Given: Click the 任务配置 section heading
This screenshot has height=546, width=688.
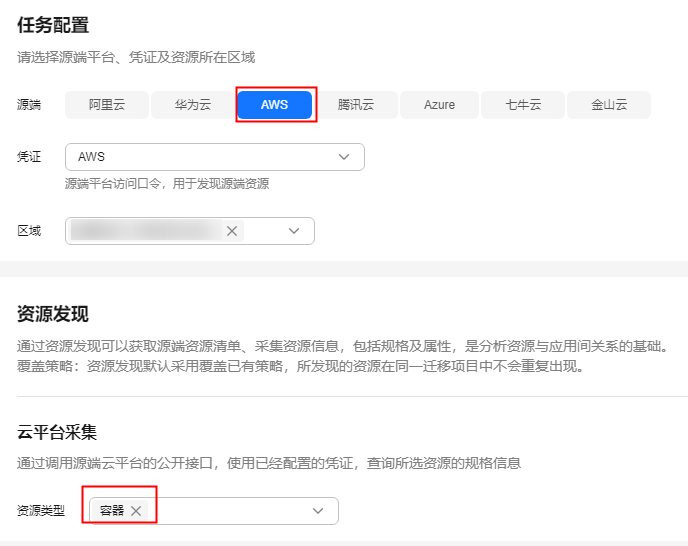Looking at the screenshot, I should tap(53, 25).
